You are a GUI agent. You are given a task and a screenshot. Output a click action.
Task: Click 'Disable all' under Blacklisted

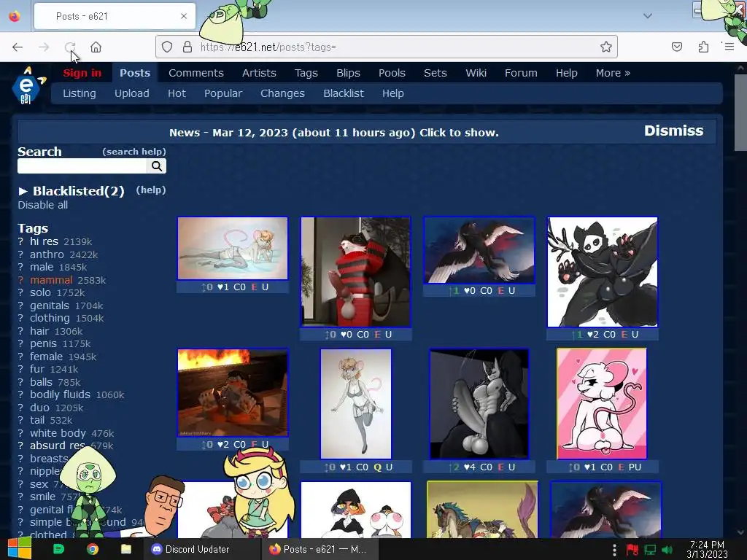coord(43,205)
